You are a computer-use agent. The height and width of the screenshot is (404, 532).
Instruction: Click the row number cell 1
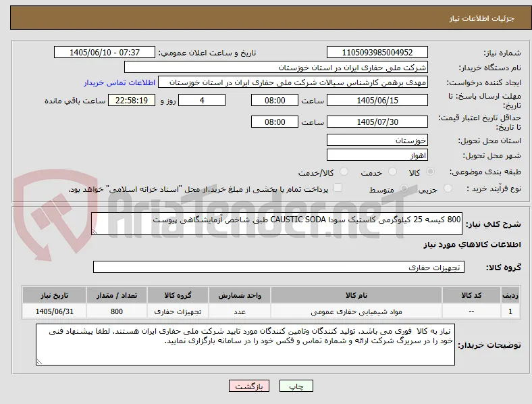(510, 311)
